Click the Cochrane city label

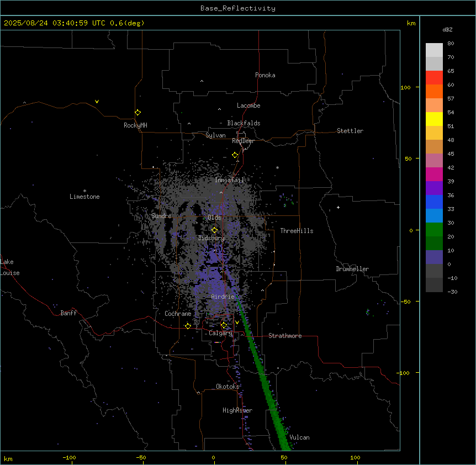[178, 314]
